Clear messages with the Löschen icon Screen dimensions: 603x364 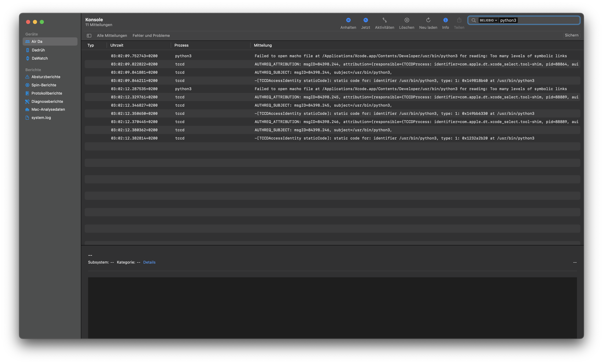coord(407,20)
